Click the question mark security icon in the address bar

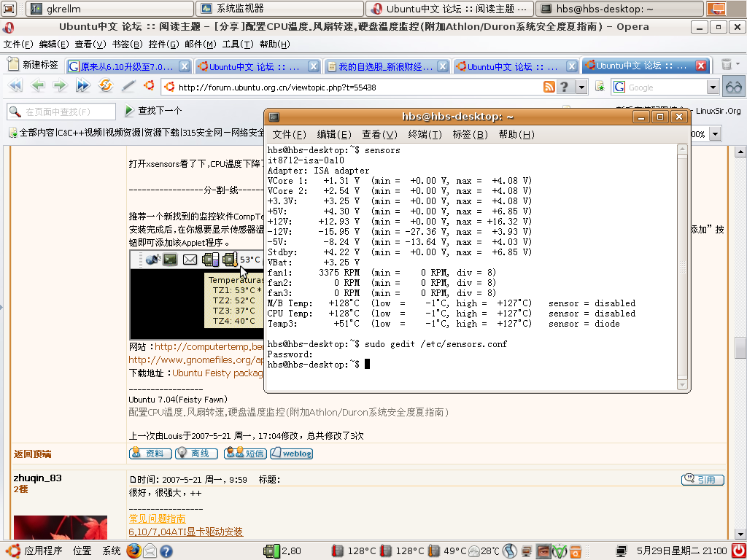tap(565, 87)
